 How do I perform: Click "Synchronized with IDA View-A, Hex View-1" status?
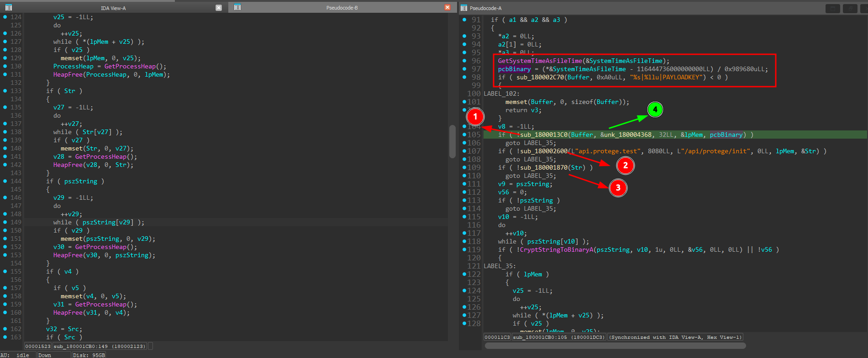click(675, 337)
